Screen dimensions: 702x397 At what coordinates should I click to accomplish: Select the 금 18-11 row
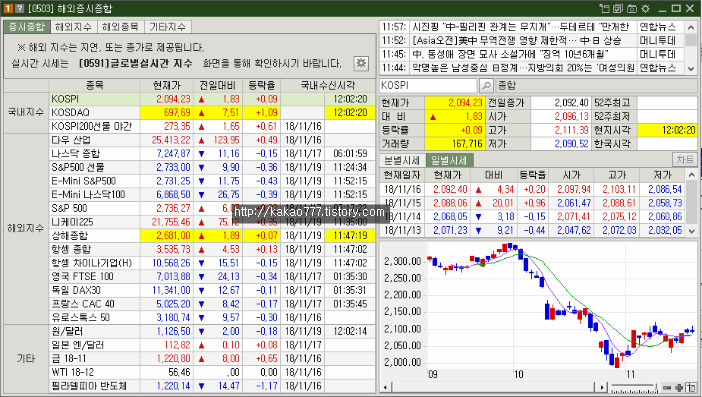(x=212, y=359)
